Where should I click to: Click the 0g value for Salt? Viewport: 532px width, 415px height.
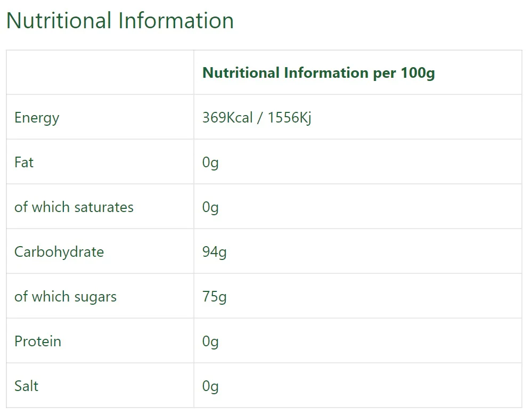coord(210,386)
